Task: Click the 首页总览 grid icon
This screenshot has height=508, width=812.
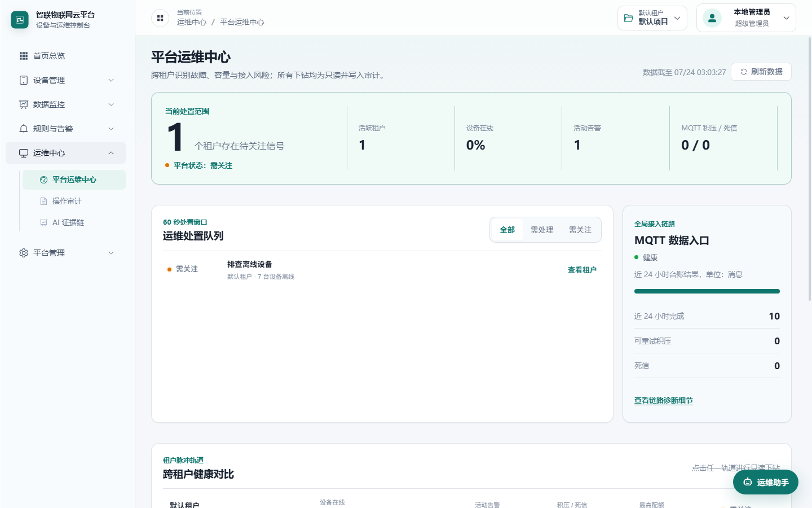Action: click(24, 56)
